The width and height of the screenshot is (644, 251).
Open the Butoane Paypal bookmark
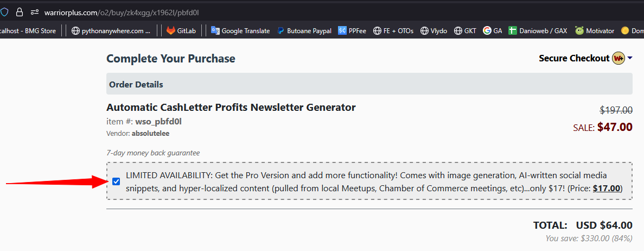[x=304, y=31]
